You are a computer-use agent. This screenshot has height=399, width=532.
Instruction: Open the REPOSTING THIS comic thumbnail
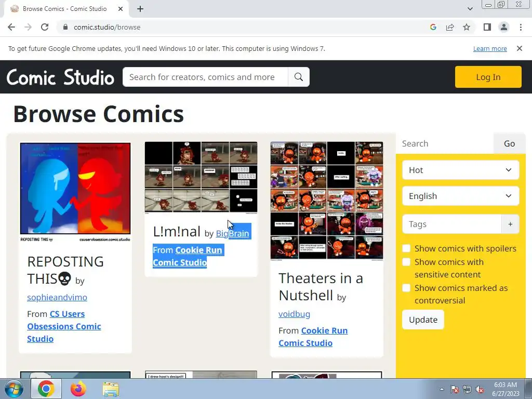pos(75,192)
